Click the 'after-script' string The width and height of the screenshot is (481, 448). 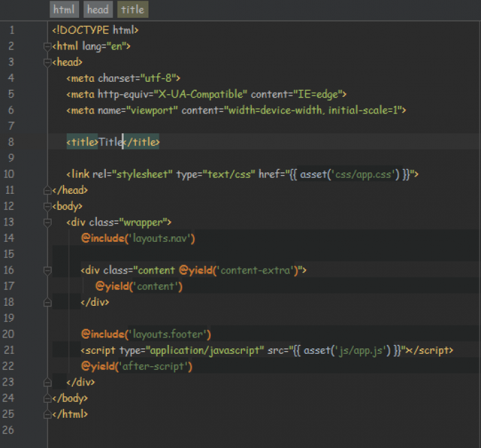coord(153,366)
